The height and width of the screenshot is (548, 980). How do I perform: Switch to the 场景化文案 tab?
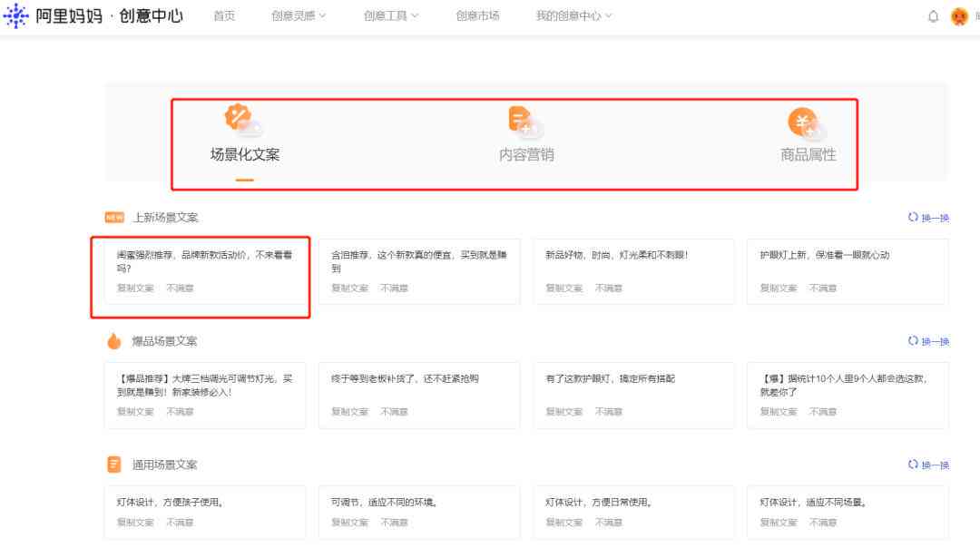point(245,142)
